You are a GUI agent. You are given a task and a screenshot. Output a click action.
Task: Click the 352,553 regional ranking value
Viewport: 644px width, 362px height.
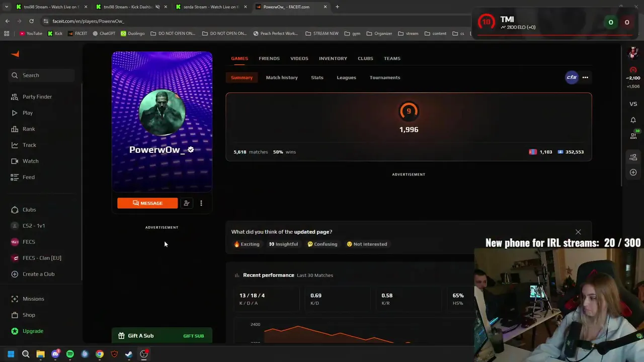click(575, 152)
